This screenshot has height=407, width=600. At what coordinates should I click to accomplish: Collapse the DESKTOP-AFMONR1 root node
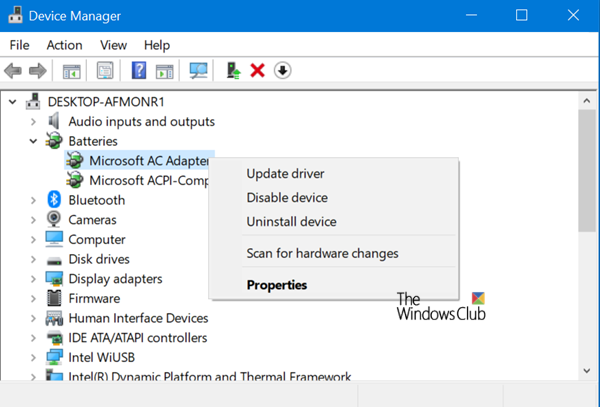(x=11, y=102)
